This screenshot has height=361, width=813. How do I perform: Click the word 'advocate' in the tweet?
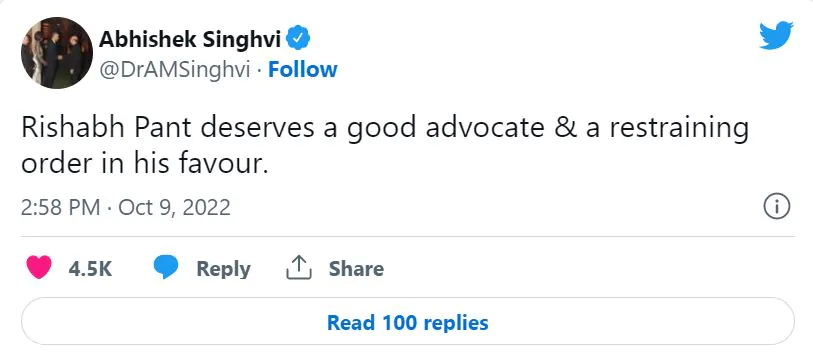tap(485, 128)
